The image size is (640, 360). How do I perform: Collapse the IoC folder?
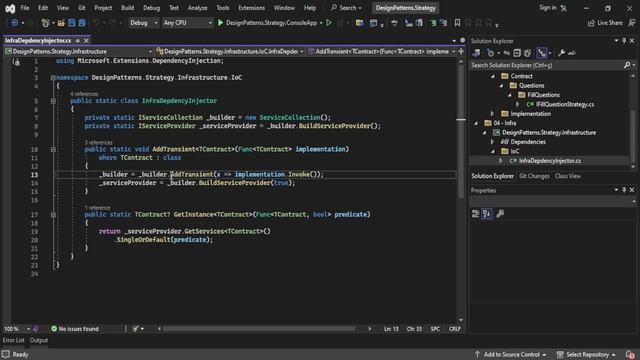[x=493, y=151]
